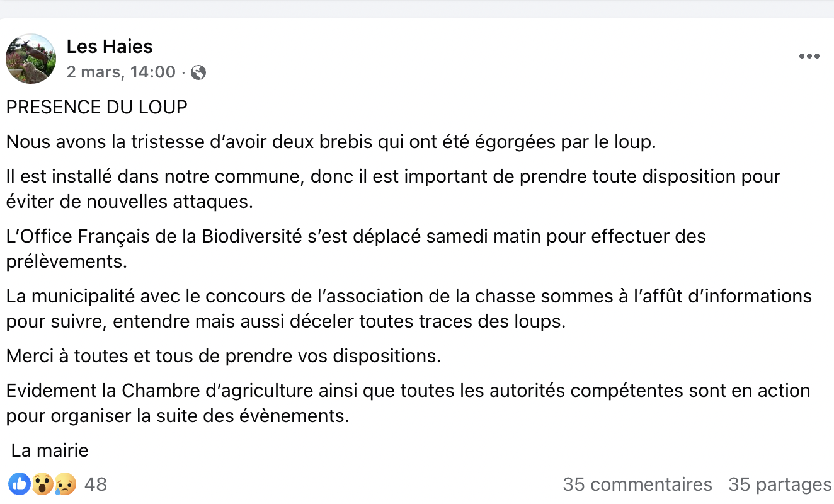
Task: Click the sentence about two brebis égorgées
Action: click(x=331, y=142)
